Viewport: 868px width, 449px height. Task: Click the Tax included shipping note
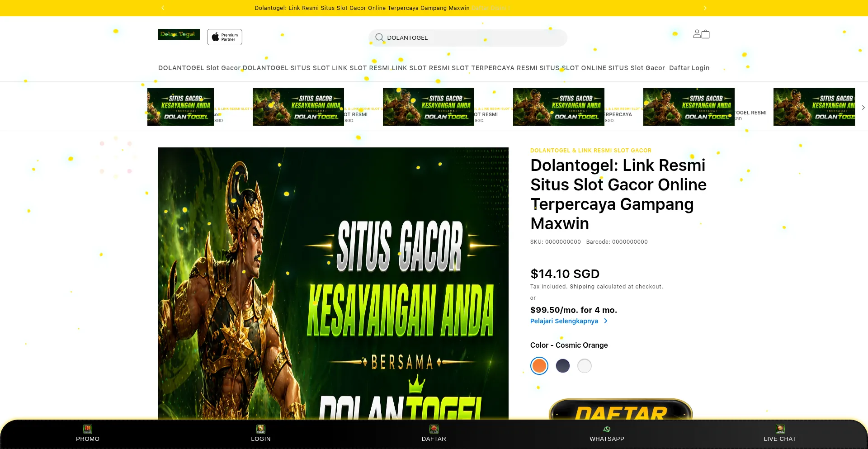point(597,287)
